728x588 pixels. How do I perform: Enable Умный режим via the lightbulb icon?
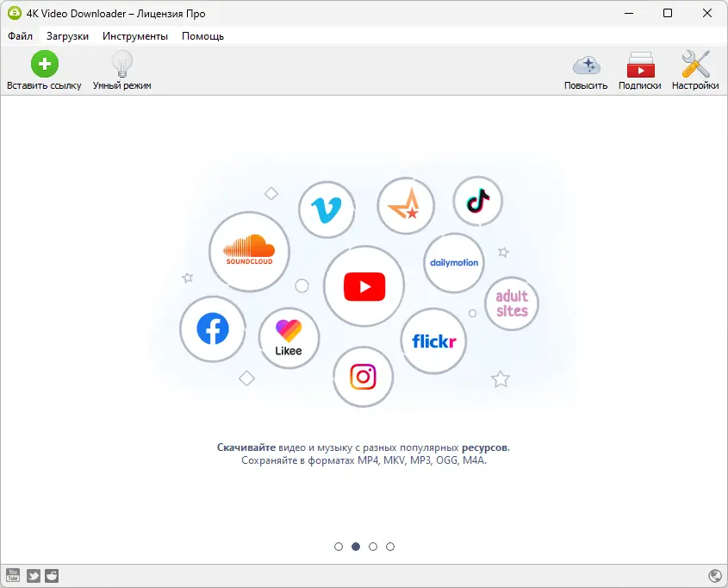click(x=121, y=62)
